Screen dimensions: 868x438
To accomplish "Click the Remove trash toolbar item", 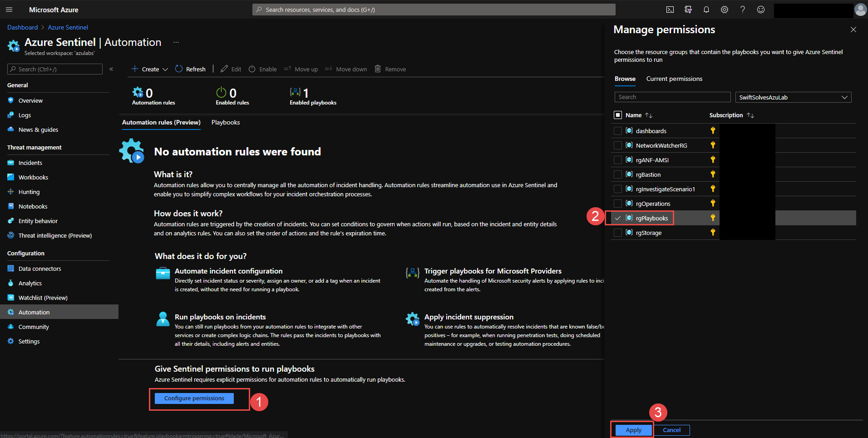I will [390, 69].
